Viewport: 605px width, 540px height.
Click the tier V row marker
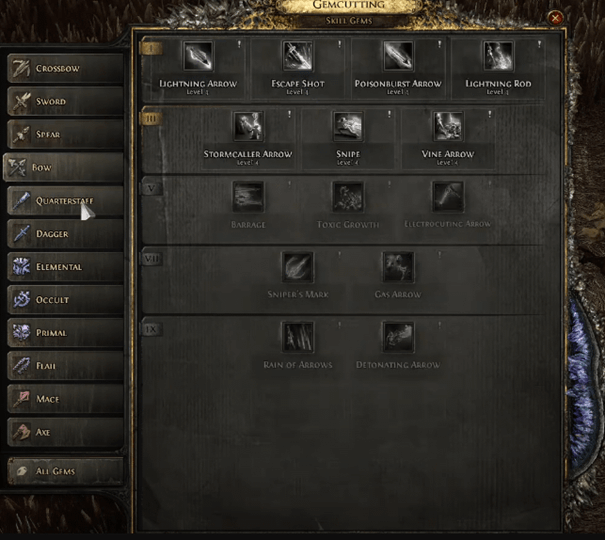pos(151,189)
